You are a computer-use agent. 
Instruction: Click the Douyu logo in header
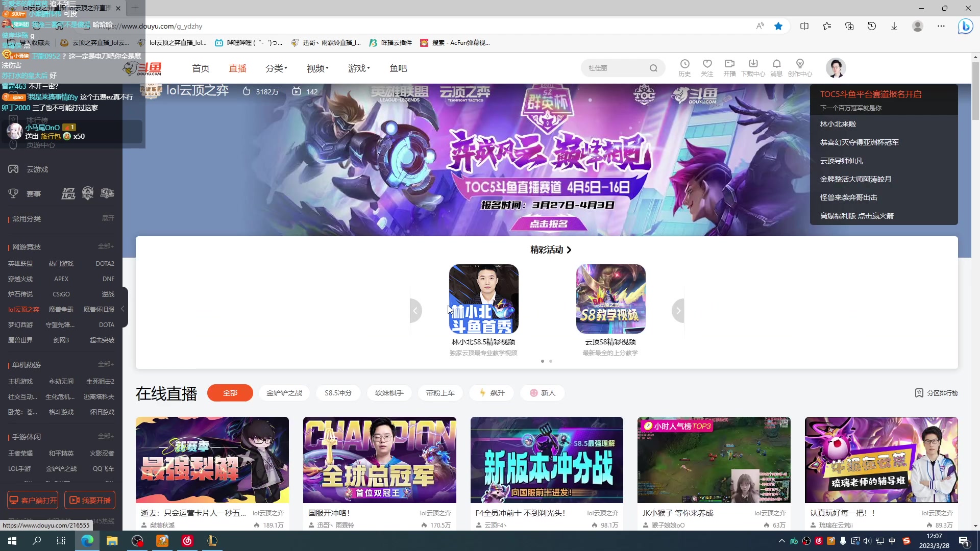point(143,68)
